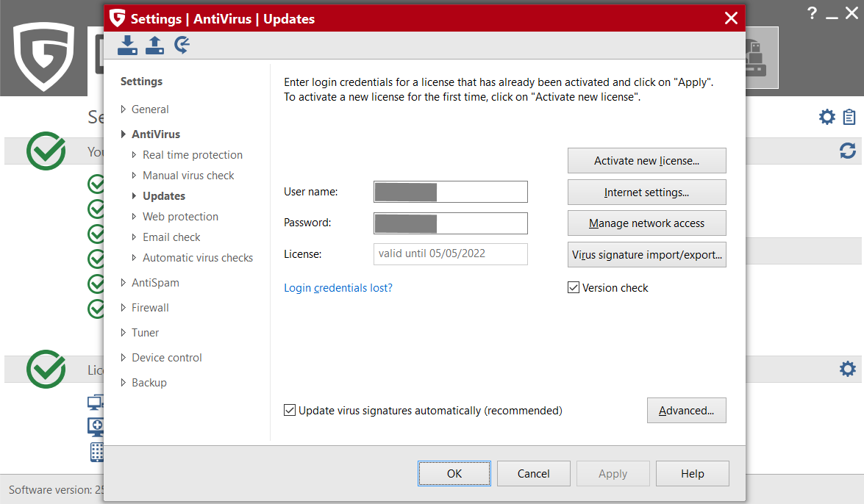
Task: Click Activate new license button
Action: (x=647, y=160)
